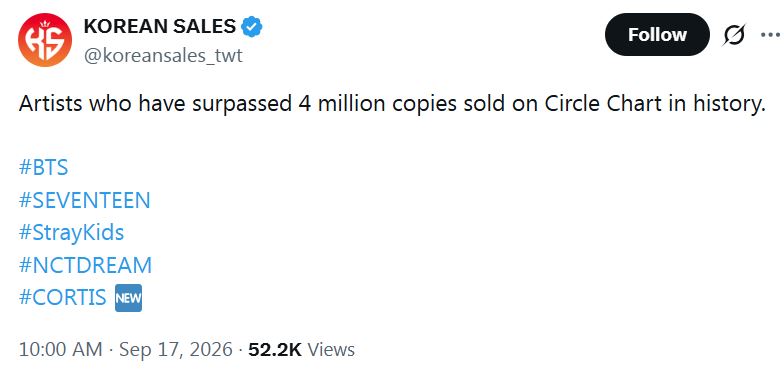Open the #StrayKids hashtag
Screen dimensions: 784x380
click(71, 232)
